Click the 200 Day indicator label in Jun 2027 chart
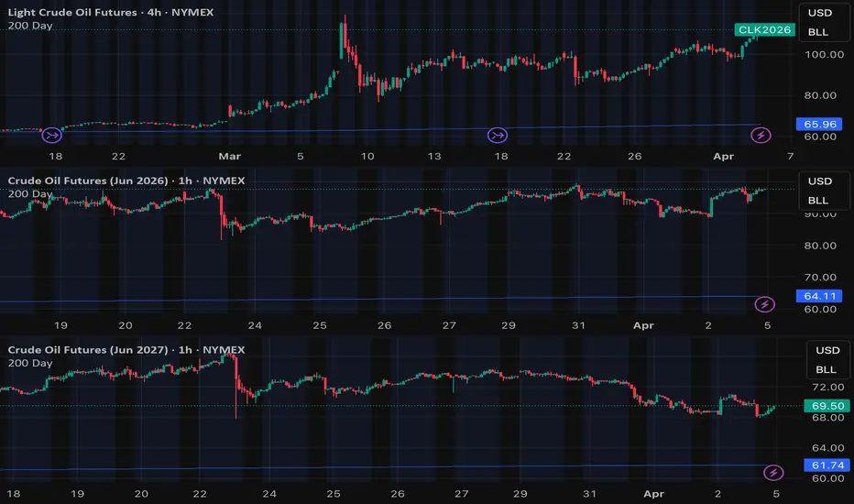 (x=30, y=363)
